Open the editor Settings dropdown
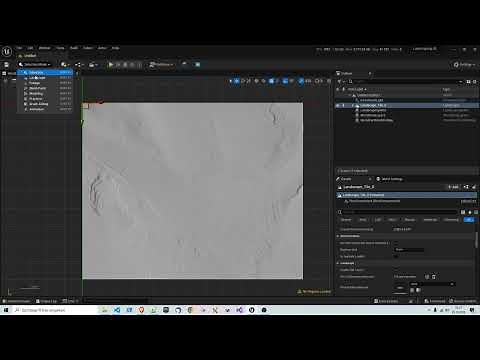This screenshot has height=360, width=480. coord(464,65)
